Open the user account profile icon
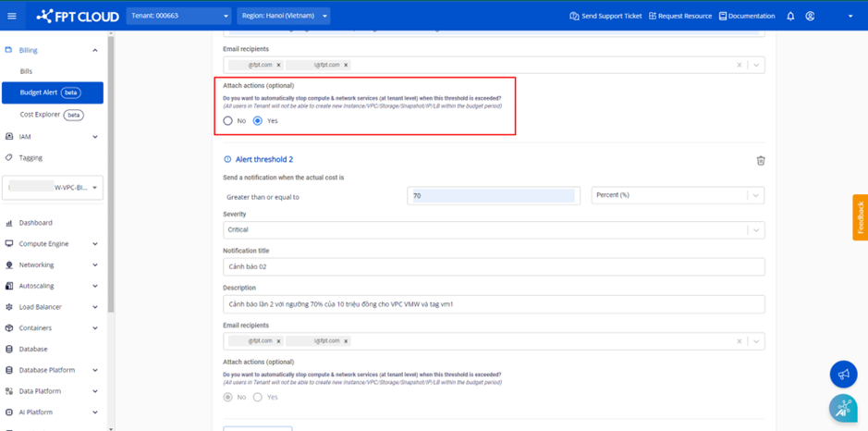 [810, 16]
